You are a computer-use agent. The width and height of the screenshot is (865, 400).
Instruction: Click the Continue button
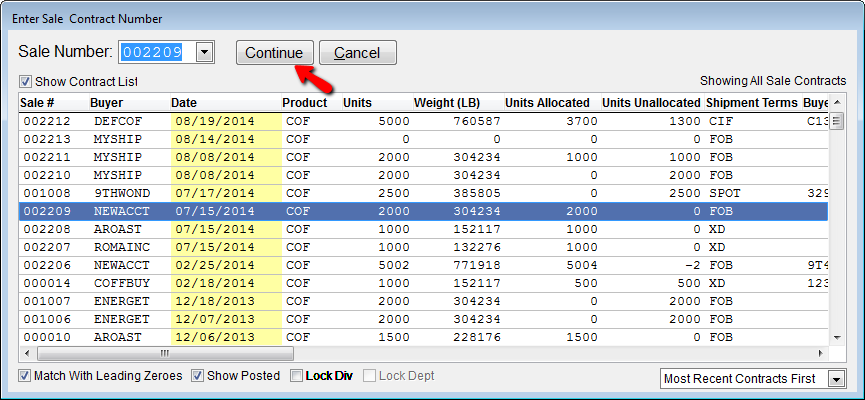pyautogui.click(x=274, y=53)
